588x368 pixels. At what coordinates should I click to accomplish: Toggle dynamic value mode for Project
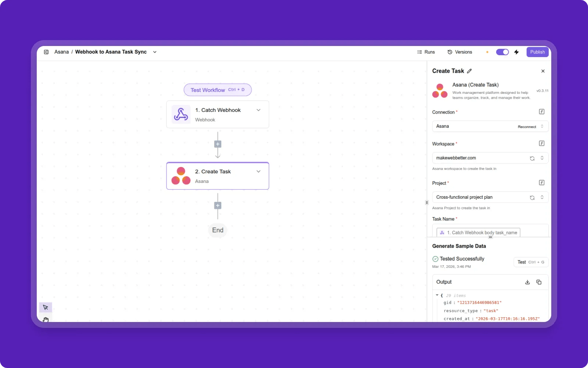tap(541, 183)
